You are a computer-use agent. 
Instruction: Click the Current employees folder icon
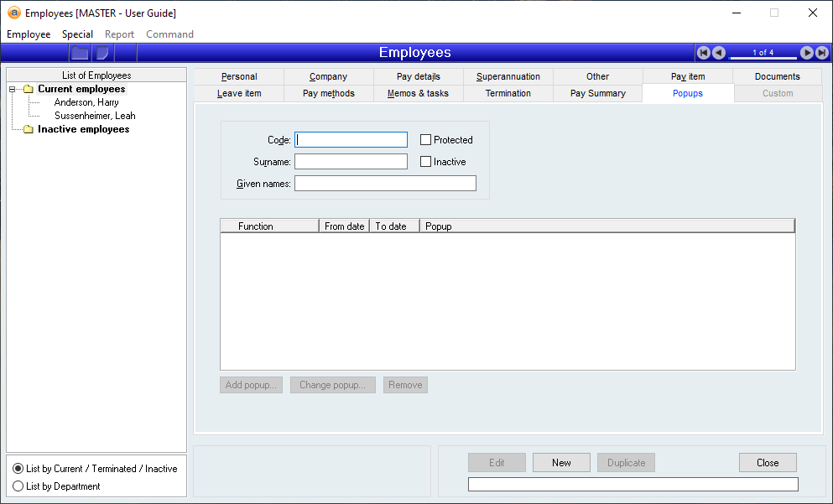pos(29,89)
